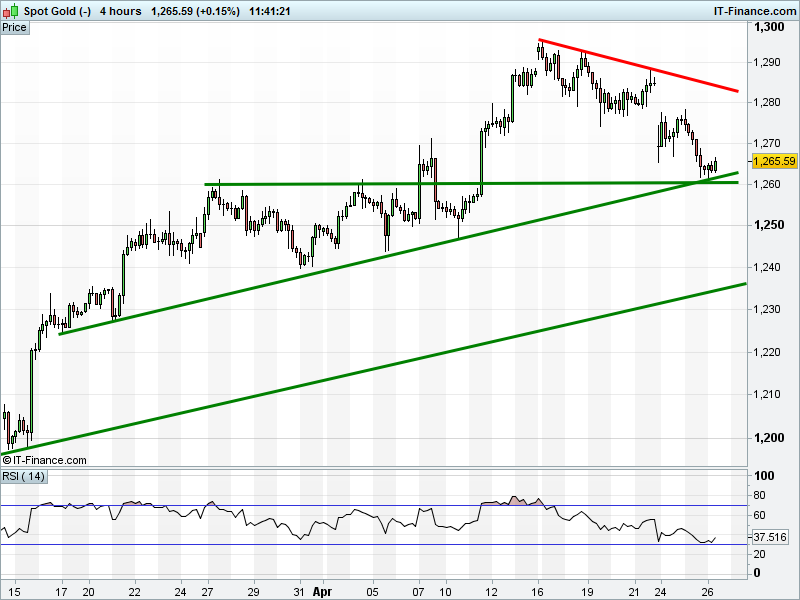Click the 1,280 price axis label

767,103
